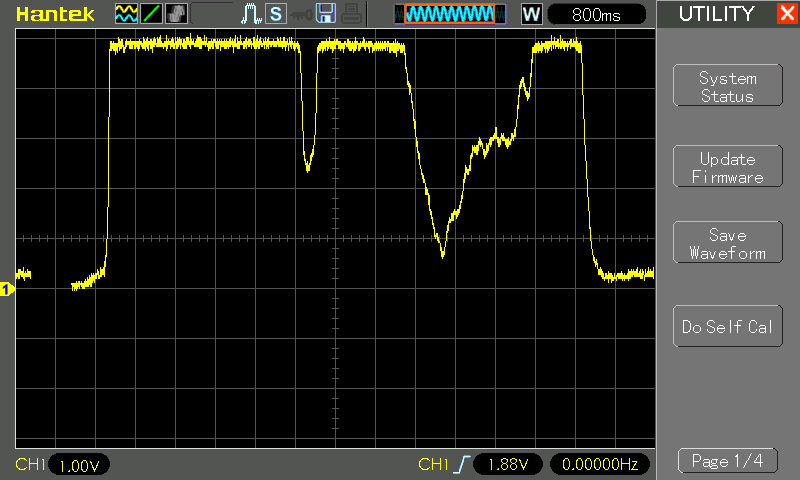Click the green diagonal line icon

150,14
